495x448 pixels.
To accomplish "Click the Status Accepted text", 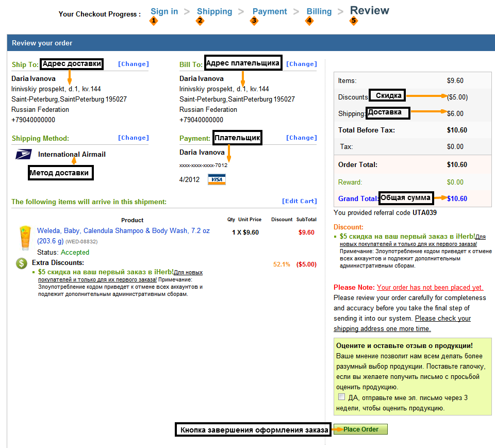I will [x=63, y=252].
